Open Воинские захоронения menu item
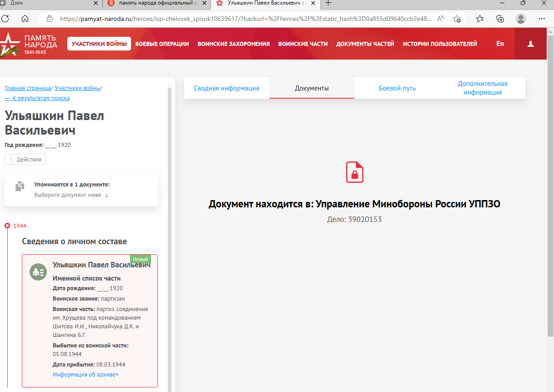This screenshot has width=554, height=392. [x=233, y=44]
